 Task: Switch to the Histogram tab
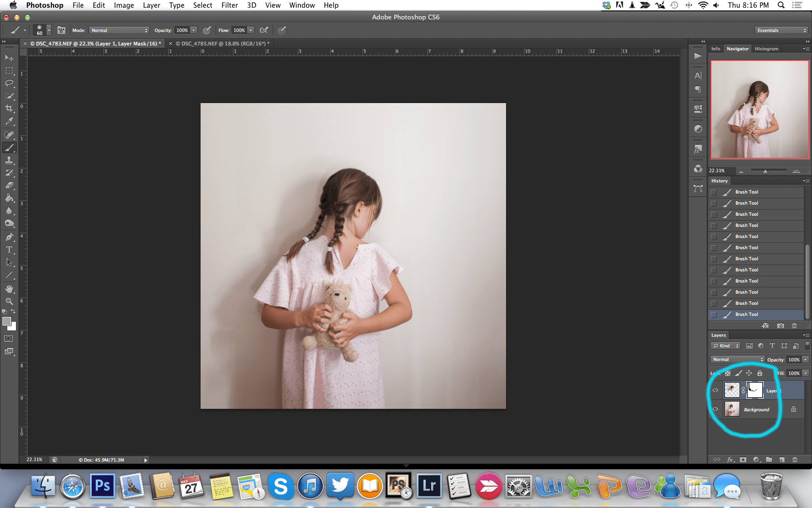pyautogui.click(x=767, y=49)
